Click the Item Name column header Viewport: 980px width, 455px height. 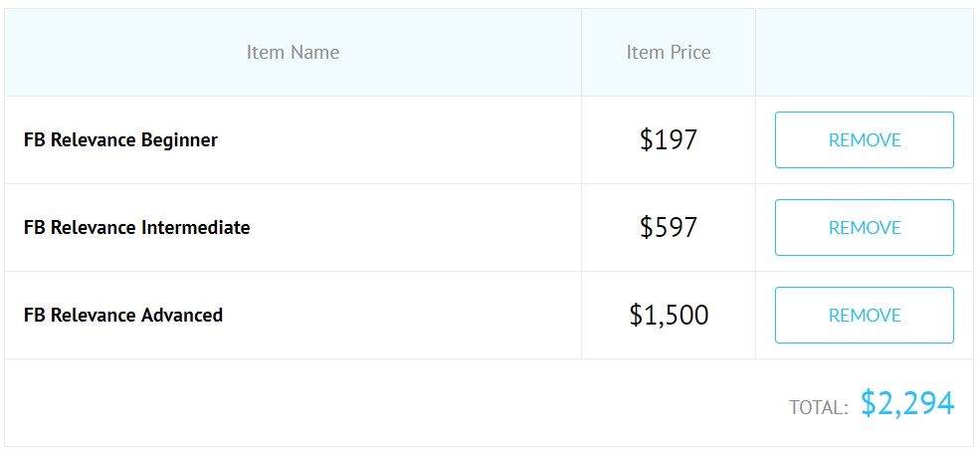(293, 52)
